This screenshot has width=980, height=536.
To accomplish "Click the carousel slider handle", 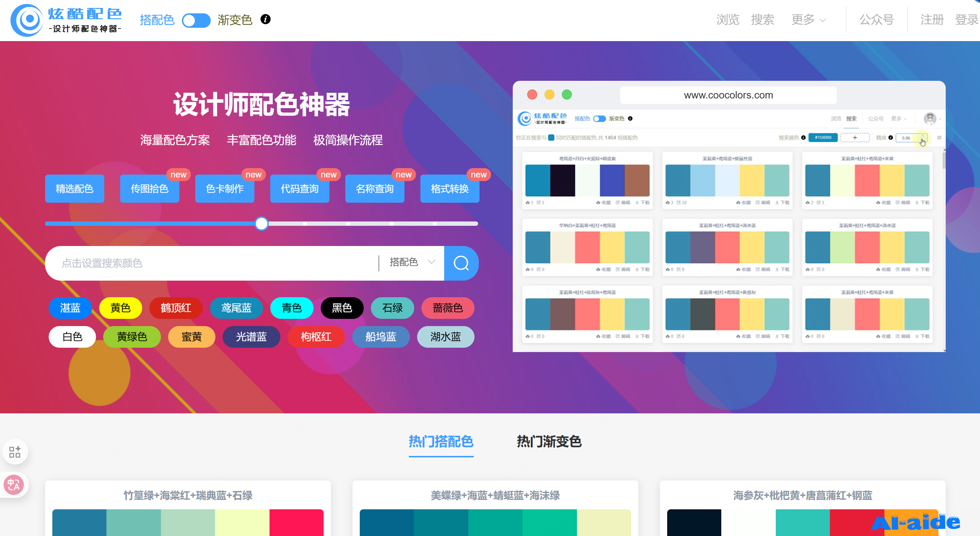I will point(262,224).
